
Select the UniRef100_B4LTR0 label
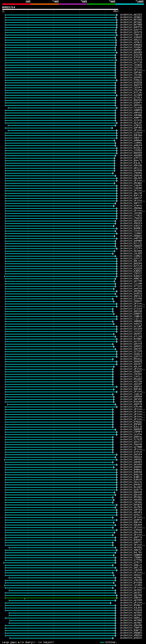[131, 552]
